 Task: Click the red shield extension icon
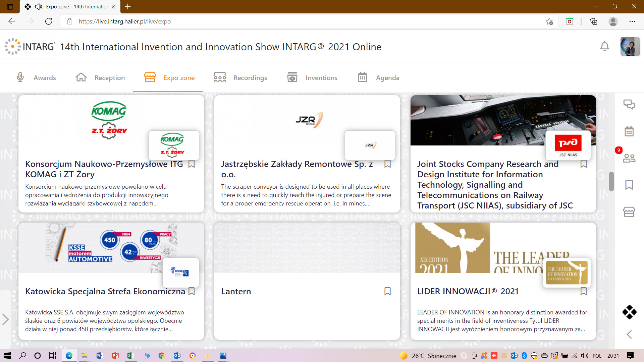pyautogui.click(x=570, y=21)
